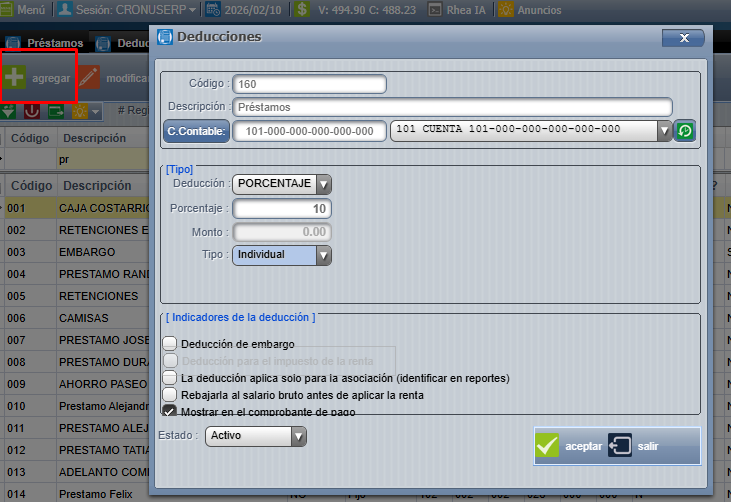Click the pencil modificar icon
This screenshot has width=731, height=502.
pyautogui.click(x=90, y=77)
